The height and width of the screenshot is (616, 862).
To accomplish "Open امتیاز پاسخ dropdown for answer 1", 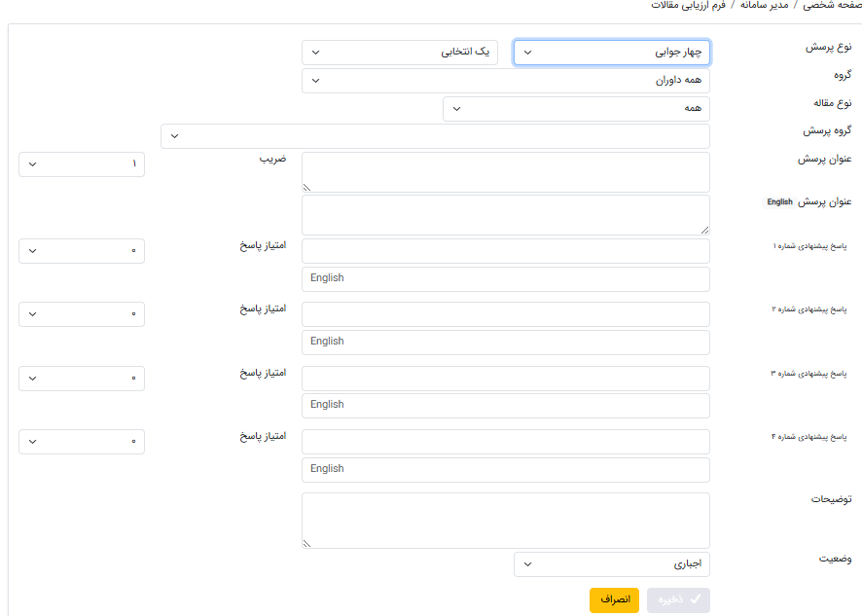I will pyautogui.click(x=82, y=251).
